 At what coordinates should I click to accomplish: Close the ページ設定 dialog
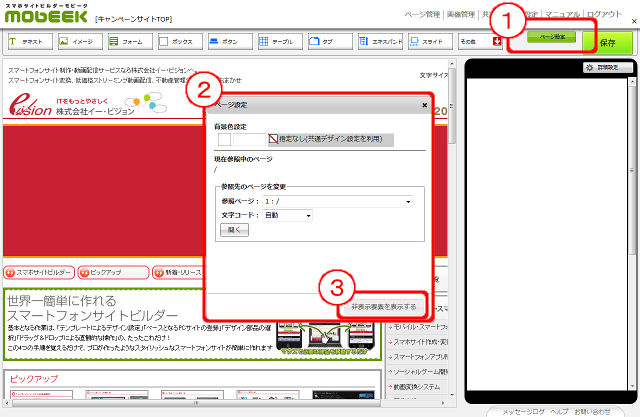(x=425, y=104)
